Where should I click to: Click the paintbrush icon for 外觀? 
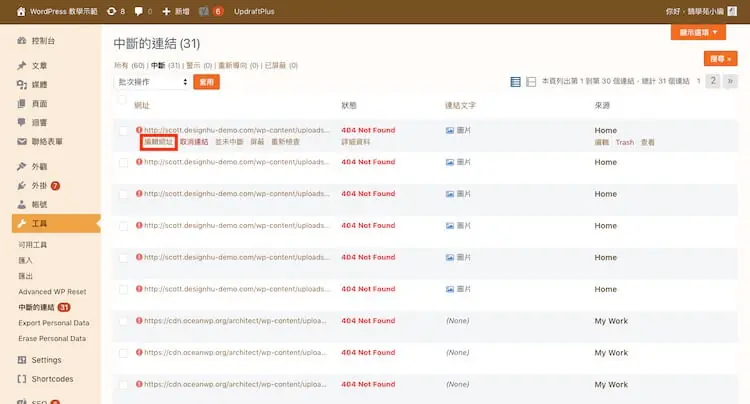pyautogui.click(x=22, y=166)
